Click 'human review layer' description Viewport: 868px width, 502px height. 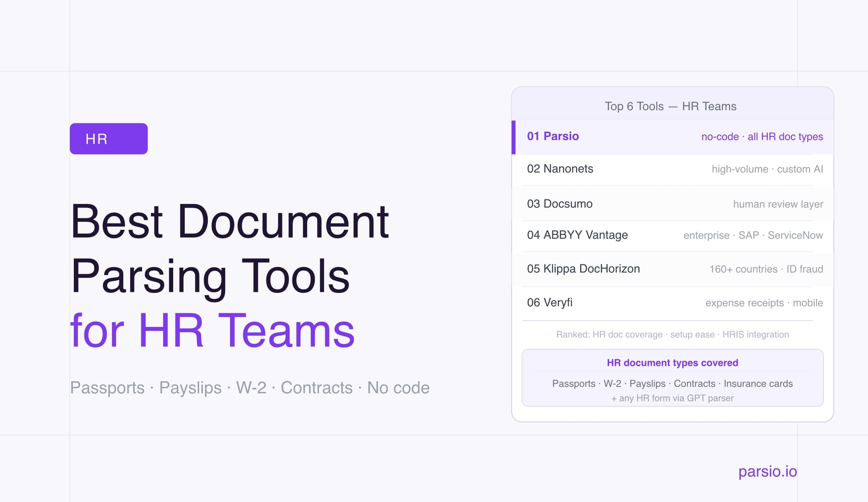pos(778,204)
